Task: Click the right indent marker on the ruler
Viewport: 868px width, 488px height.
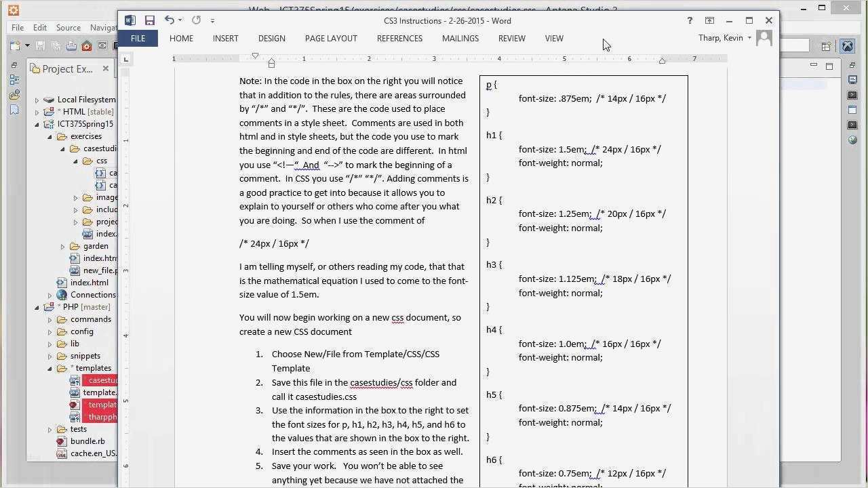Action: click(x=662, y=61)
